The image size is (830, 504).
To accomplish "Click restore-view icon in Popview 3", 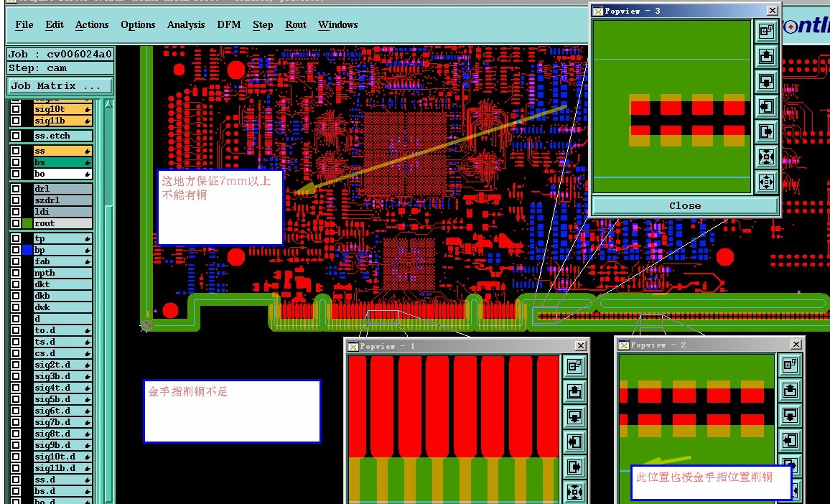I will click(x=766, y=32).
